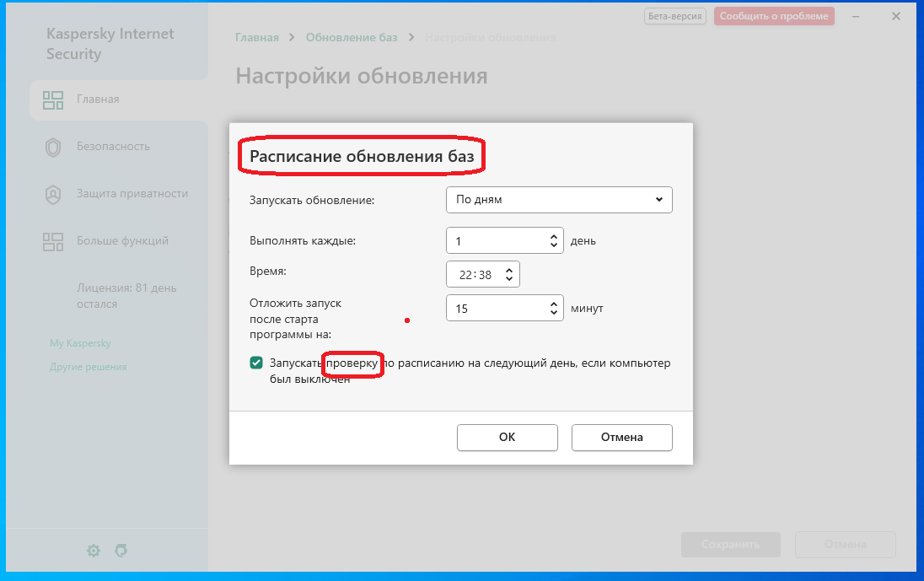This screenshot has height=581, width=924.
Task: Click the Бета-версия badge
Action: [x=674, y=16]
